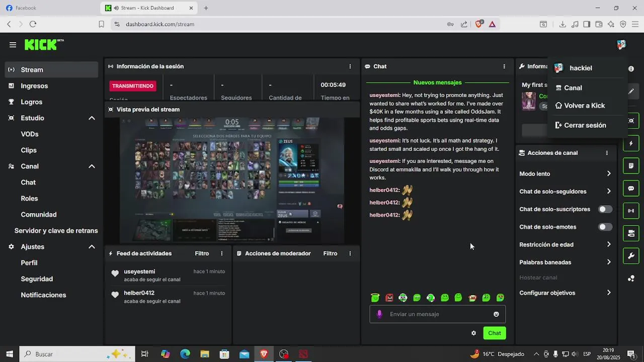Open Logros in the sidebar
Screen dimensions: 644x362
(51, 102)
